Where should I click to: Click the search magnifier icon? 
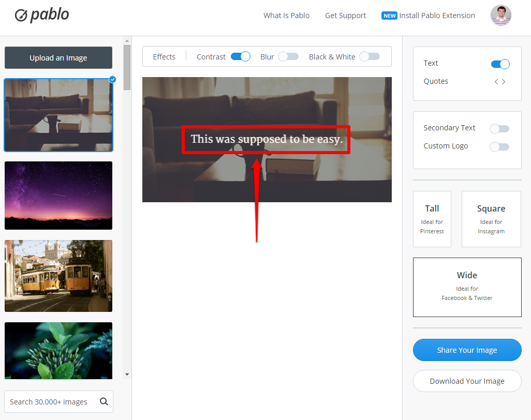coord(104,401)
